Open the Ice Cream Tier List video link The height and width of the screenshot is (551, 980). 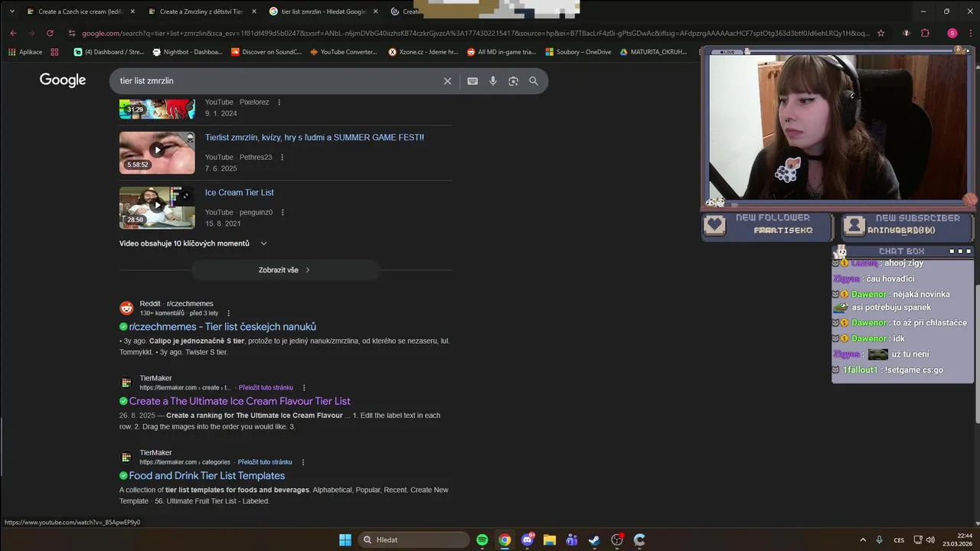(x=239, y=193)
